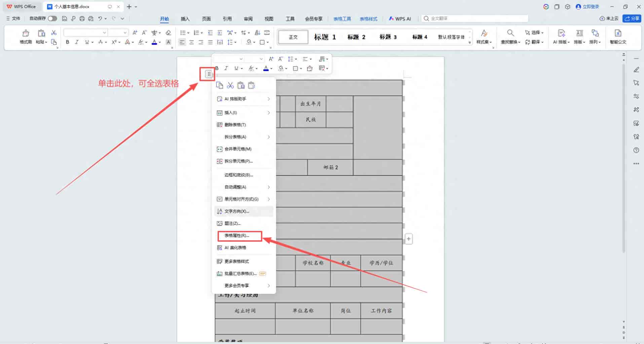Click the ribbon Decrease font size icon
The height and width of the screenshot is (344, 644).
point(144,33)
